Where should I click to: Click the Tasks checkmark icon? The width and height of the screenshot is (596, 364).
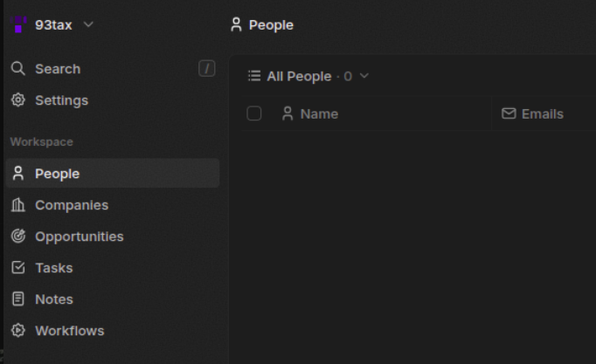[x=17, y=268]
